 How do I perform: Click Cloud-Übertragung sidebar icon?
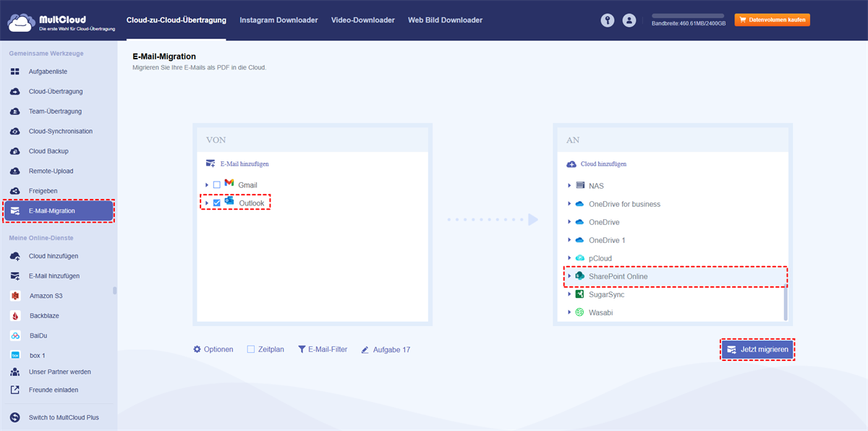click(x=15, y=92)
